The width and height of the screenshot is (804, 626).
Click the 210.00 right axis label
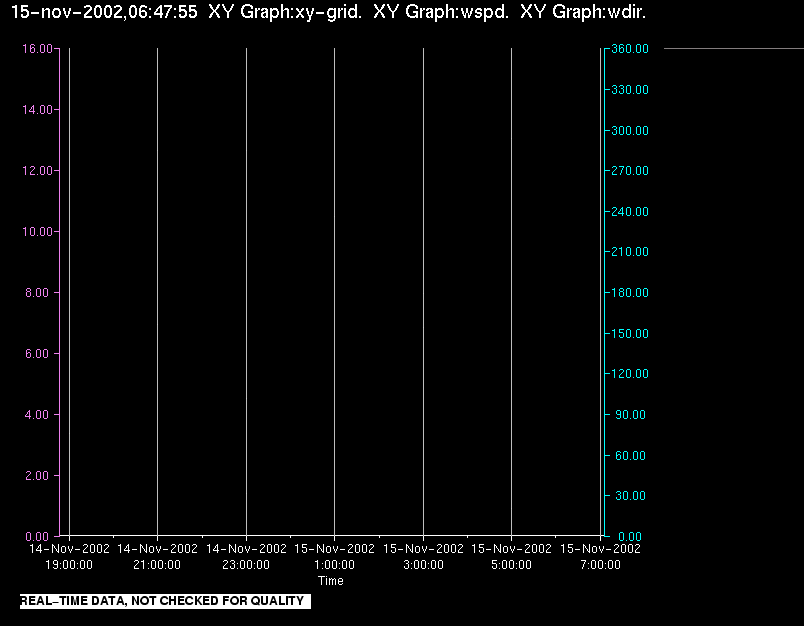(x=630, y=252)
